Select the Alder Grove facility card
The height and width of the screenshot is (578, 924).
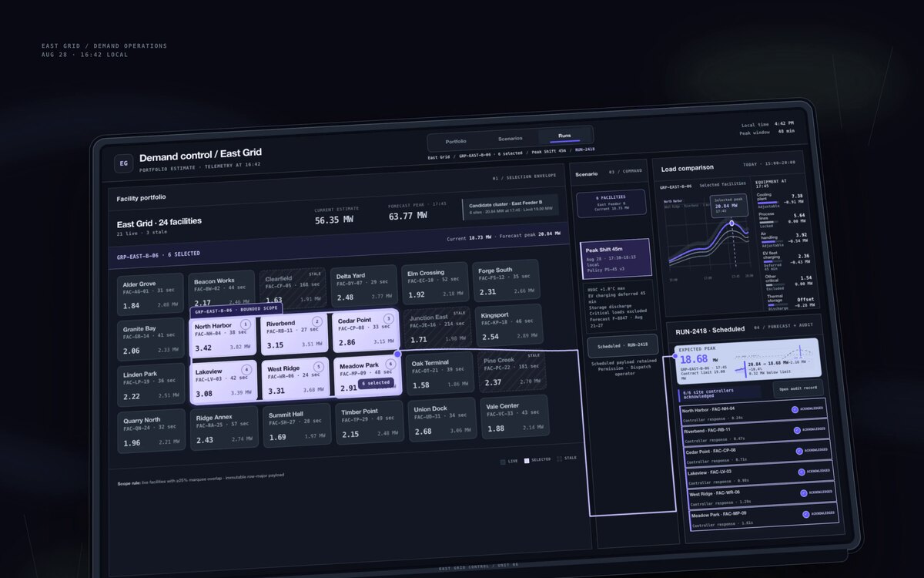pyautogui.click(x=150, y=294)
